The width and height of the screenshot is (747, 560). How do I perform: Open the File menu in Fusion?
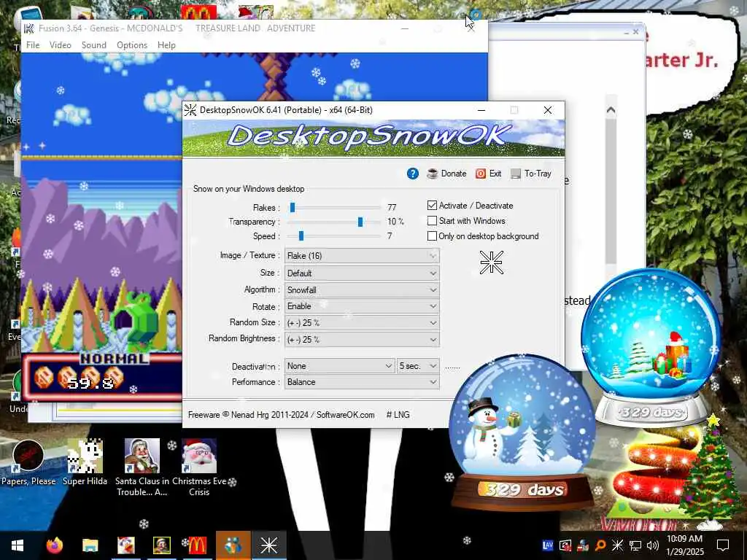click(33, 44)
